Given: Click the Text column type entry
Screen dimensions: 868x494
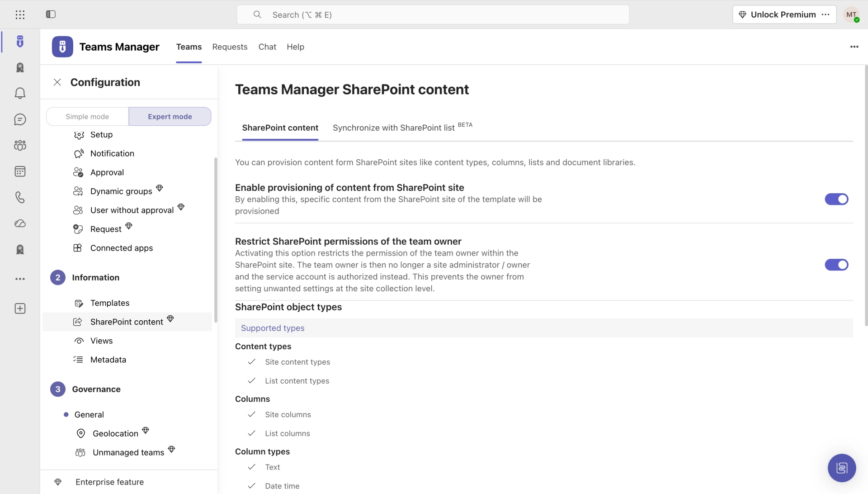Looking at the screenshot, I should click(273, 467).
